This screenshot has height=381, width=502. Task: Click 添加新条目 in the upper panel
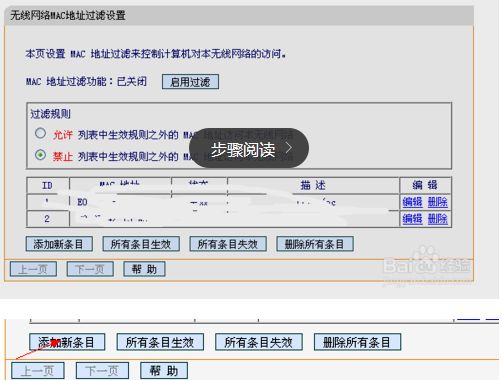(59, 244)
